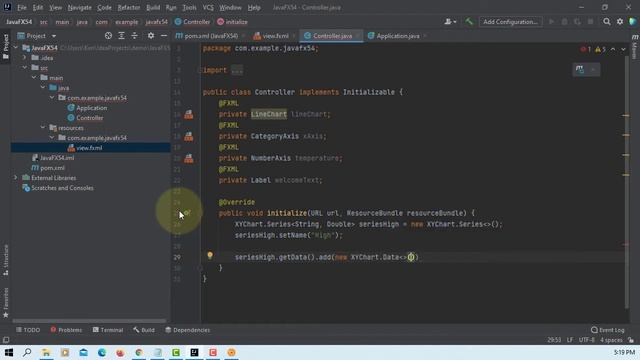This screenshot has width=640, height=360.
Task: Click the Debug bug icon in toolbar
Action: [564, 22]
